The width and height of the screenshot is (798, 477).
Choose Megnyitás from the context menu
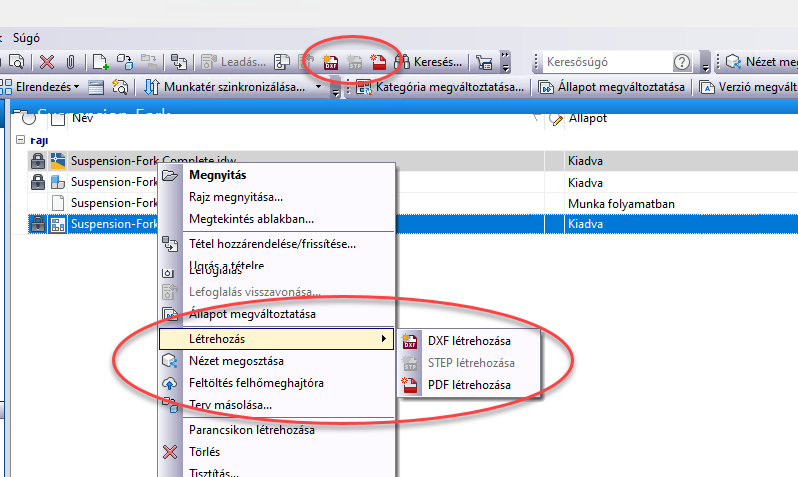click(x=277, y=175)
